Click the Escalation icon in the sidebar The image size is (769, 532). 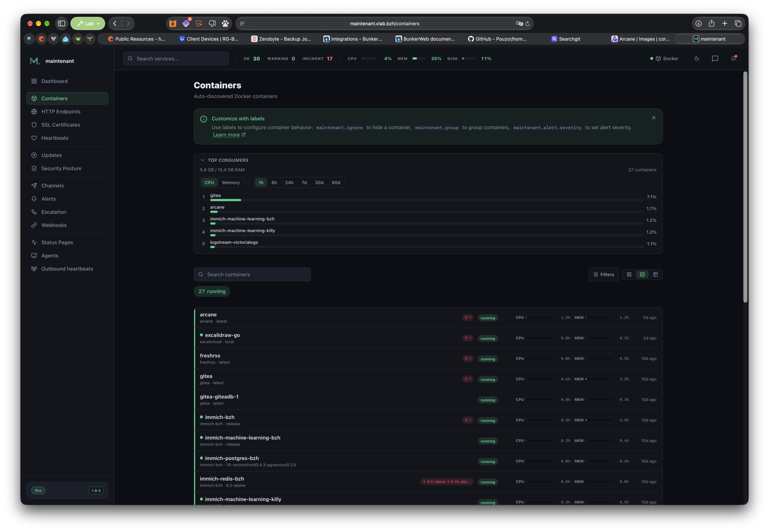pyautogui.click(x=34, y=212)
